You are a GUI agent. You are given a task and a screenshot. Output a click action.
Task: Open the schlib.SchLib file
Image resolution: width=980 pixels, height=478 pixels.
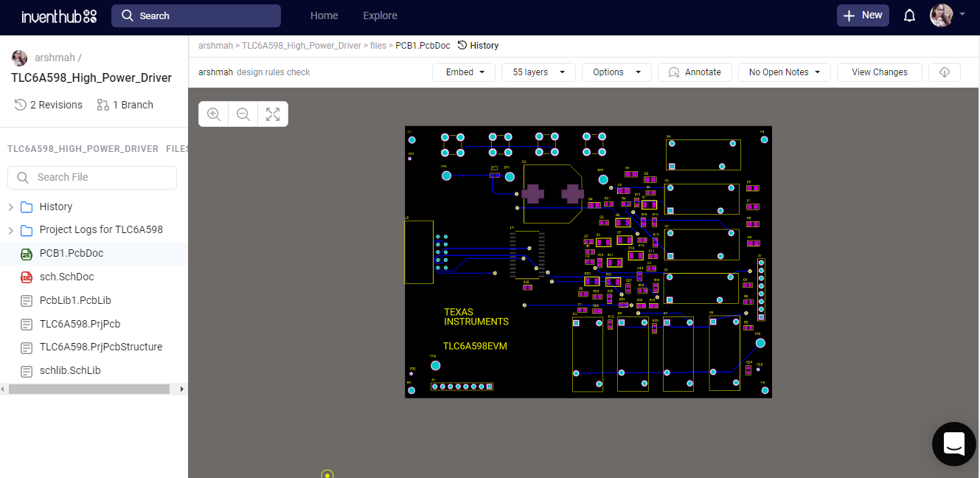70,370
